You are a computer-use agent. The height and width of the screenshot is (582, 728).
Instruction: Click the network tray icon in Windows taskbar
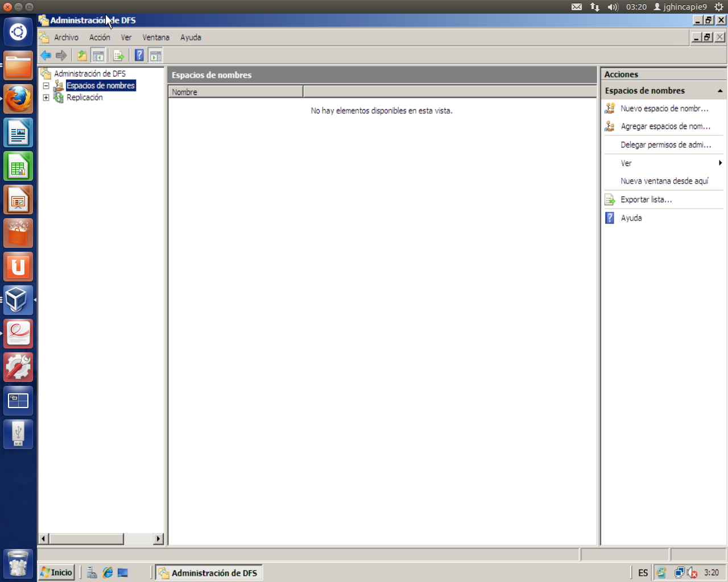click(679, 573)
